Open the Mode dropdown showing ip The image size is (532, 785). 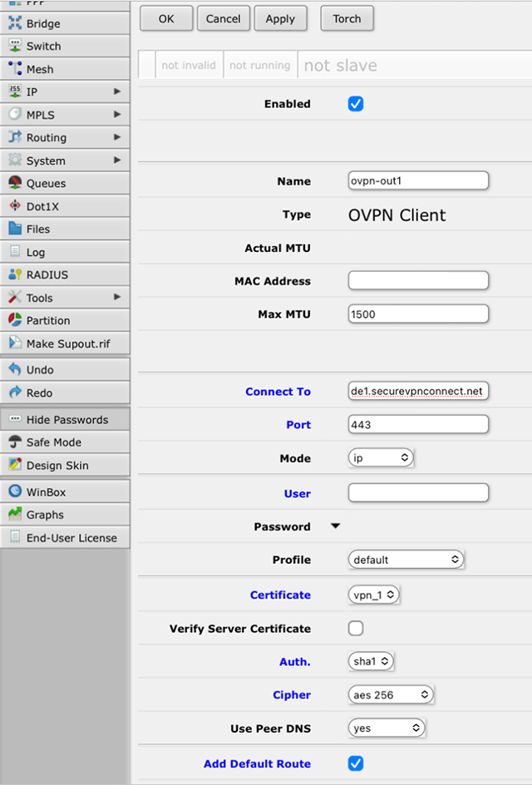tap(381, 457)
